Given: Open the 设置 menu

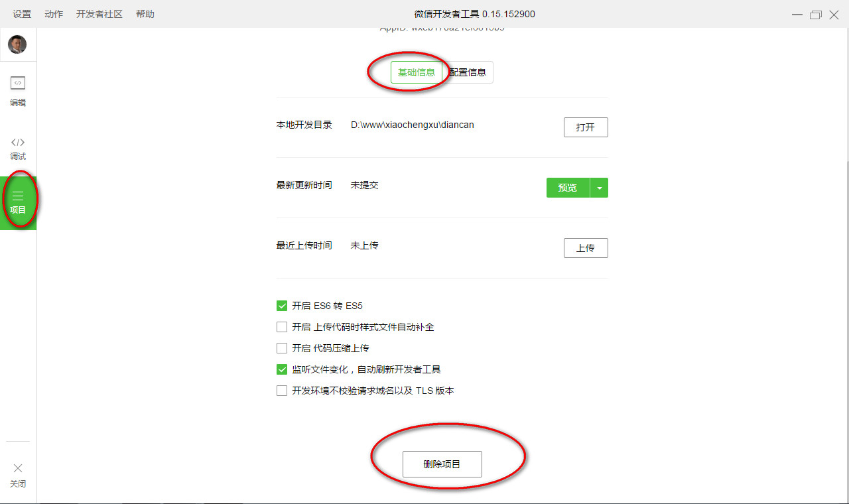Looking at the screenshot, I should [22, 14].
